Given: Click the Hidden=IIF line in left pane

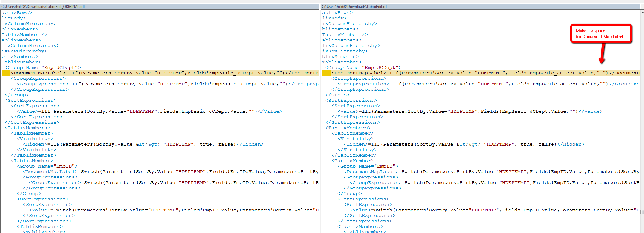Looking at the screenshot, I should 143,144.
